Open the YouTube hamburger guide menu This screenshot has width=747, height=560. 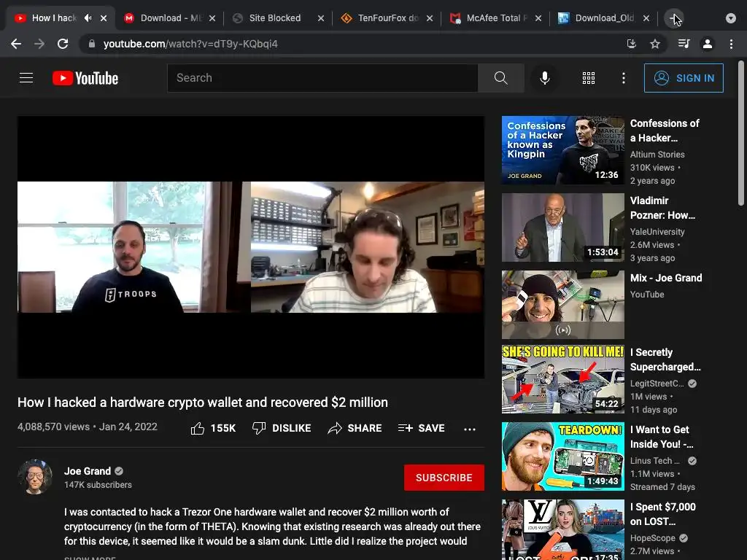click(26, 77)
